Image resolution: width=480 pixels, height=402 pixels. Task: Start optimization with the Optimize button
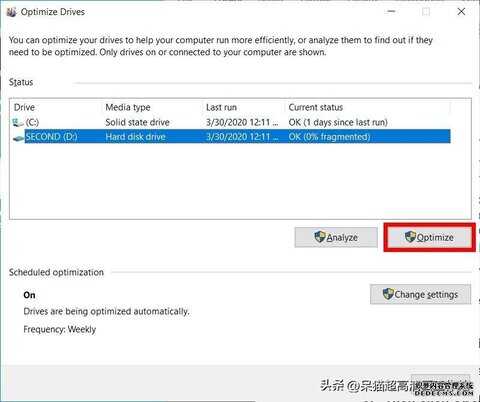point(430,237)
